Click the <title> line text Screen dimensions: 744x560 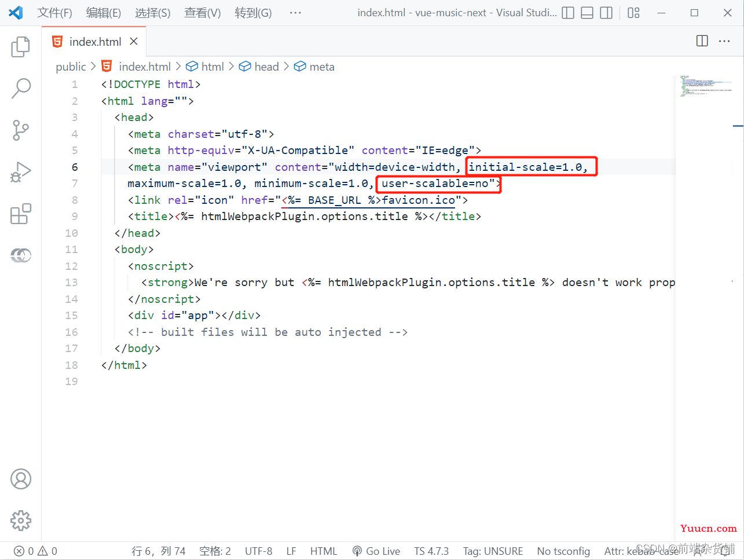click(305, 216)
